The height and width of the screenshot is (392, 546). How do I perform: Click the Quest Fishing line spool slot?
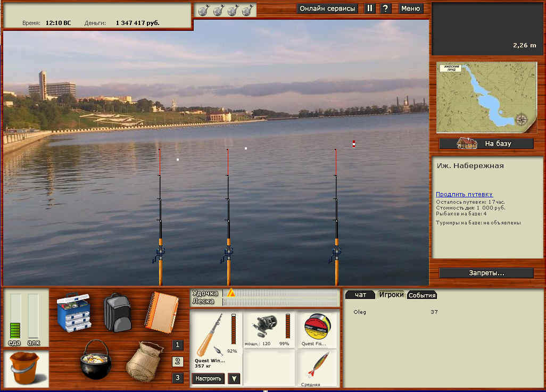click(317, 329)
